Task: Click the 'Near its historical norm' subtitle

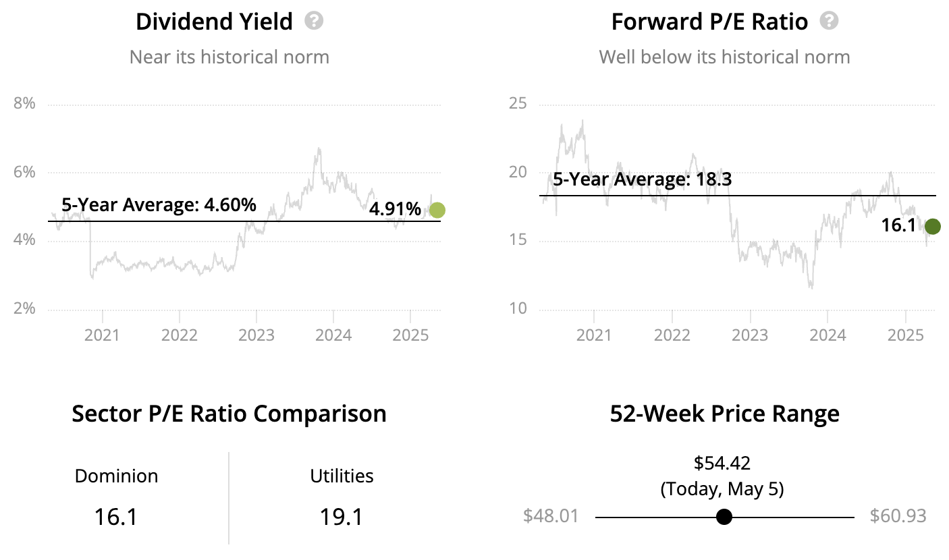Action: 229,57
